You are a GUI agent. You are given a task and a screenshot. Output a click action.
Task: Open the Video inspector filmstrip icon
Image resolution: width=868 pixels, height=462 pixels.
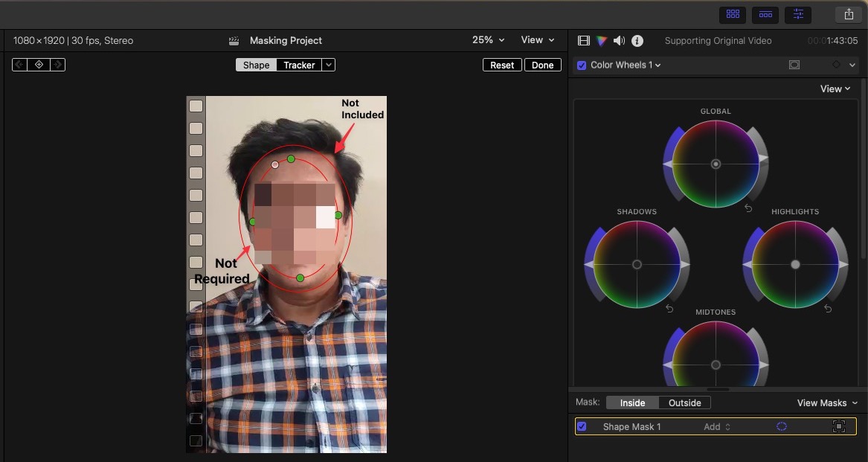pos(584,41)
